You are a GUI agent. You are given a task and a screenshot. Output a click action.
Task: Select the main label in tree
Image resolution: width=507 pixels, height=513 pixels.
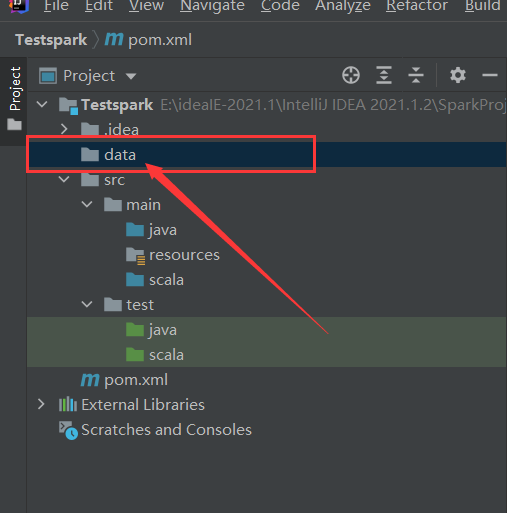click(143, 205)
